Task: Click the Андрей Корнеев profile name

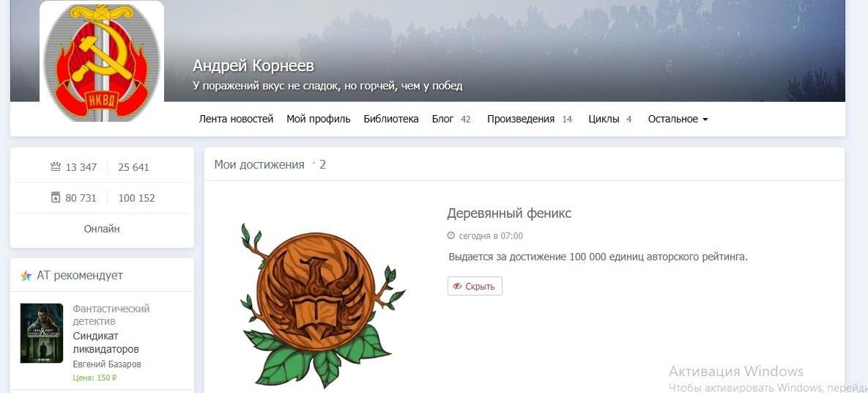Action: point(253,66)
